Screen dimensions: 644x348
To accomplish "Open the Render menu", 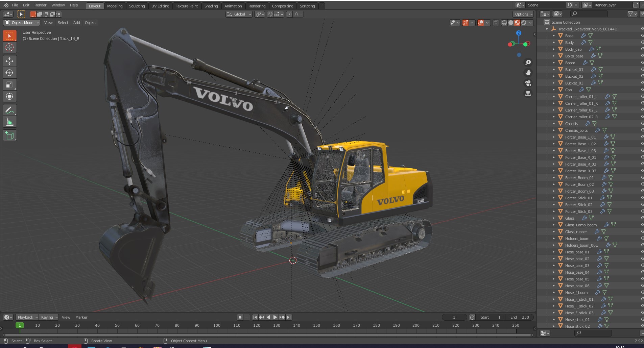I will 40,5.
